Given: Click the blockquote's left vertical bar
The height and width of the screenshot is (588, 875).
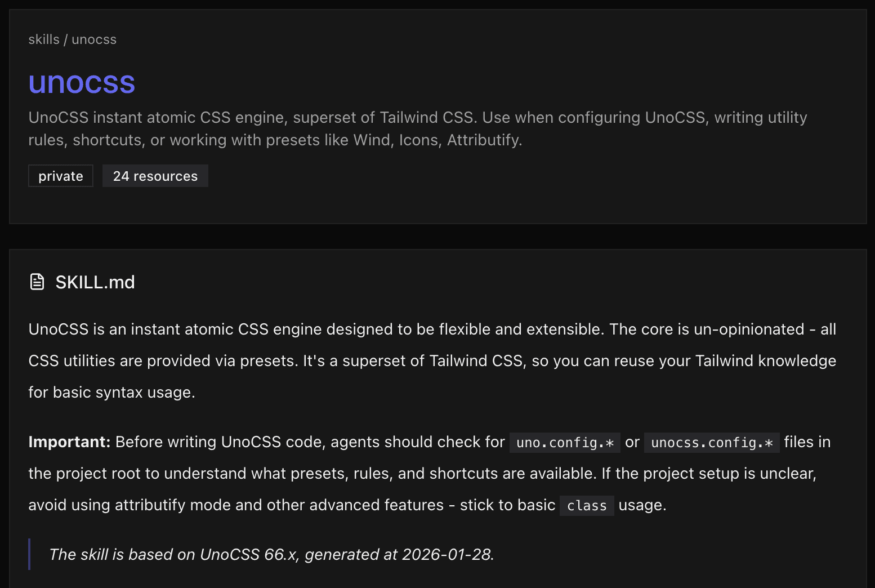Looking at the screenshot, I should click(x=29, y=555).
